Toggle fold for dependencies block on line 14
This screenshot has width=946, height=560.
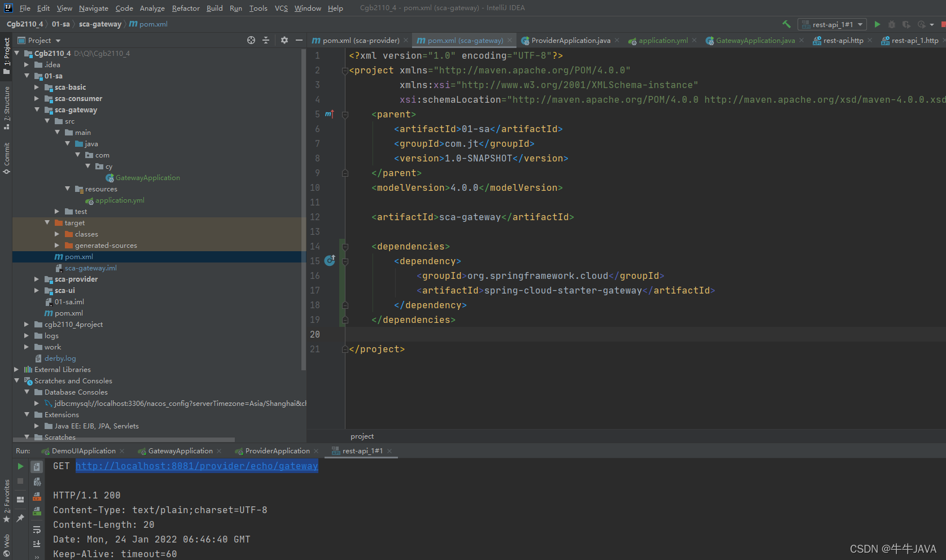[345, 247]
